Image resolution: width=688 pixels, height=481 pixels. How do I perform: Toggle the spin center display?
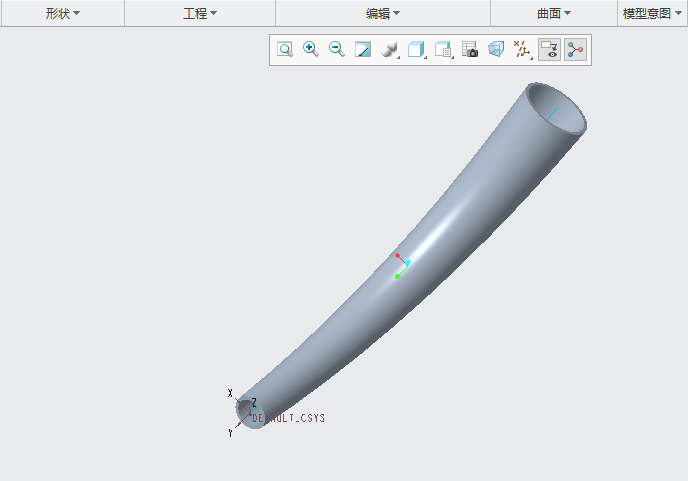click(x=575, y=49)
